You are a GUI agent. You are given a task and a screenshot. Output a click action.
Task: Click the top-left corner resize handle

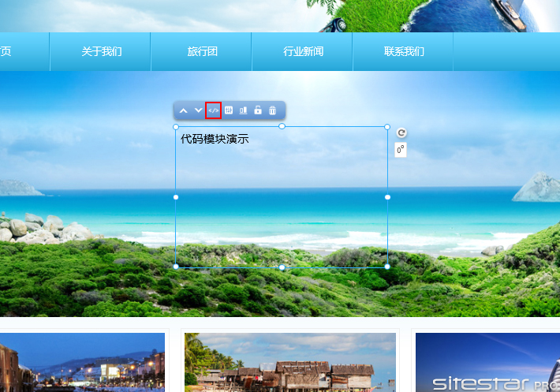click(x=176, y=127)
